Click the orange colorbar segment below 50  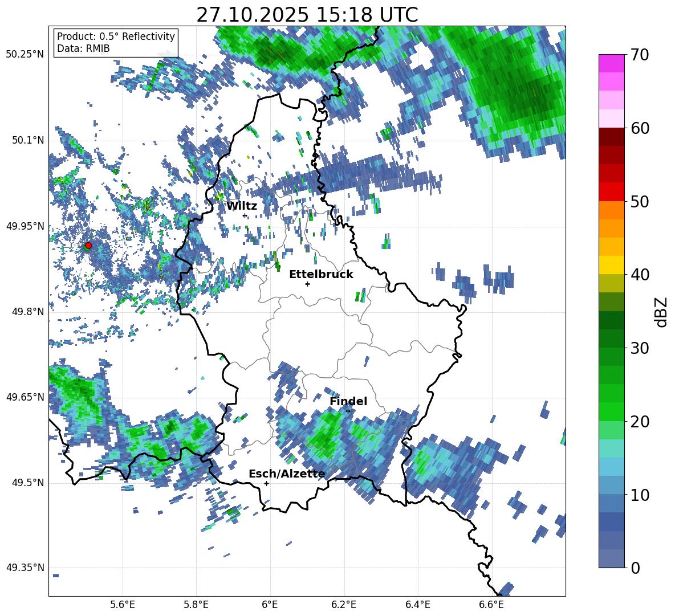coord(611,210)
